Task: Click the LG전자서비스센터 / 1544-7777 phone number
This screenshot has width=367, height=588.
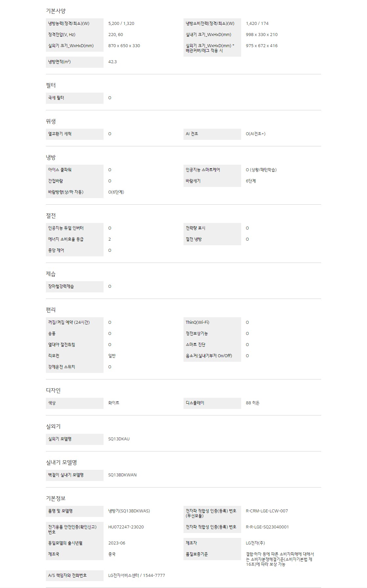Action: (137, 576)
